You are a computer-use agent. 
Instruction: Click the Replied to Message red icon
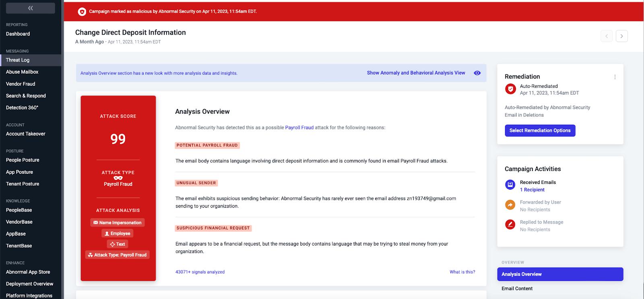[510, 225]
